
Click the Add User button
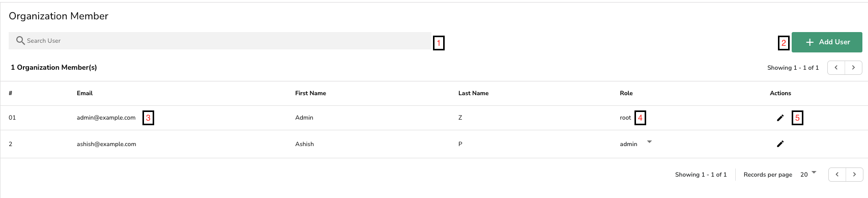pos(827,42)
